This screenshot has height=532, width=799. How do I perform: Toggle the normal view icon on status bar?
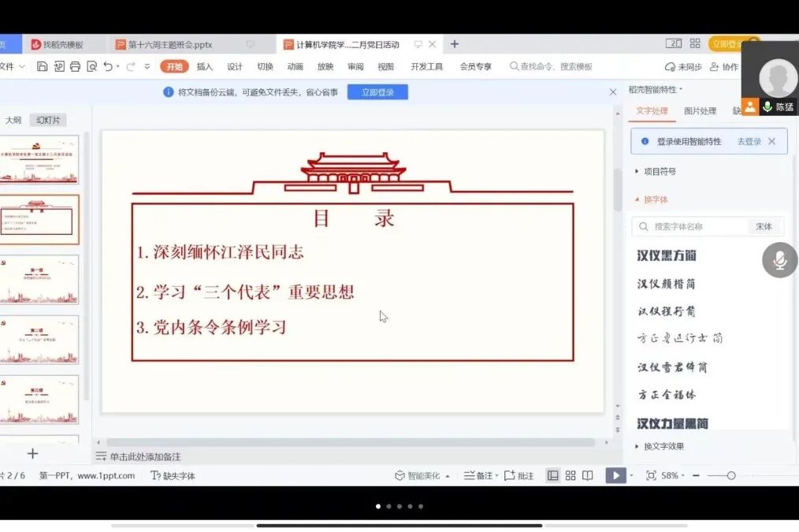pos(552,475)
